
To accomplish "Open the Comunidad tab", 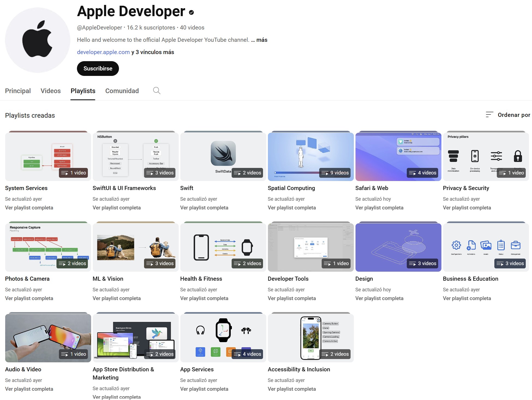I will tap(122, 91).
